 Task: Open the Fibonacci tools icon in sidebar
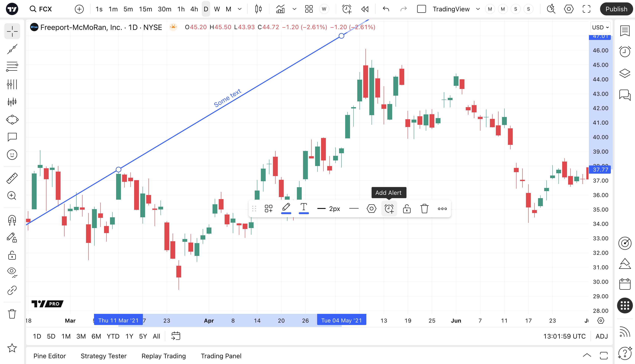pyautogui.click(x=12, y=66)
